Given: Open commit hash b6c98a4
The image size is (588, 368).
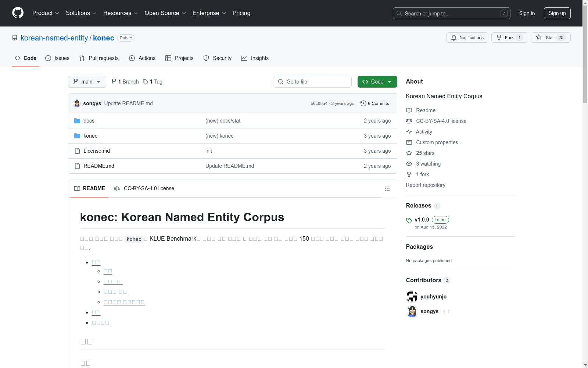Looking at the screenshot, I should coord(319,103).
